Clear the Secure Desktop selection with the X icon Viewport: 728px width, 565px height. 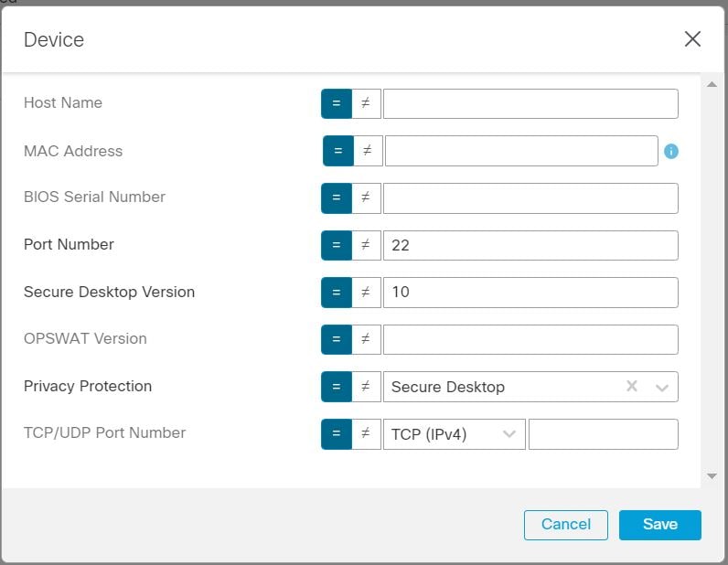(631, 386)
